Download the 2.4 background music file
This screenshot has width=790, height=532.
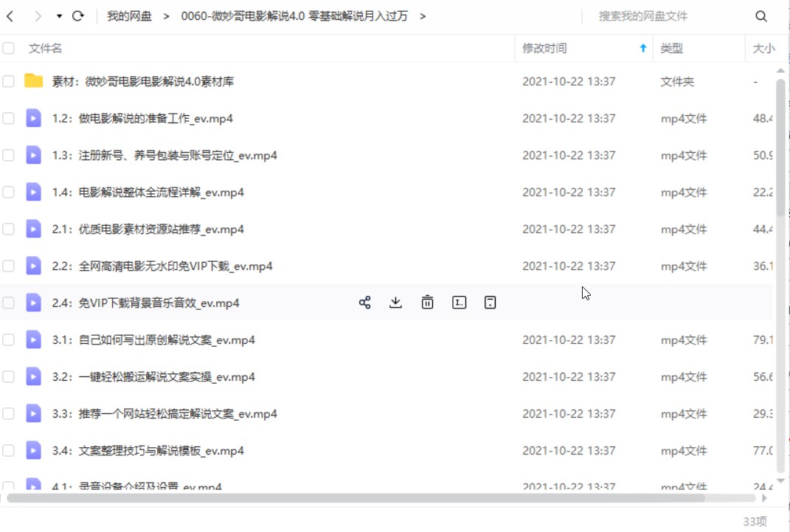396,303
